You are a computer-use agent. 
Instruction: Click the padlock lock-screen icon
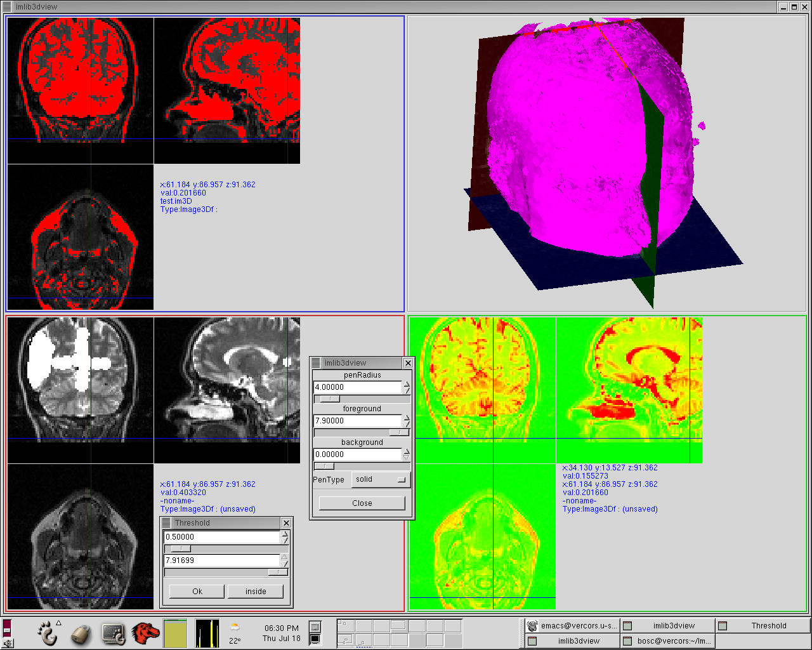point(80,633)
